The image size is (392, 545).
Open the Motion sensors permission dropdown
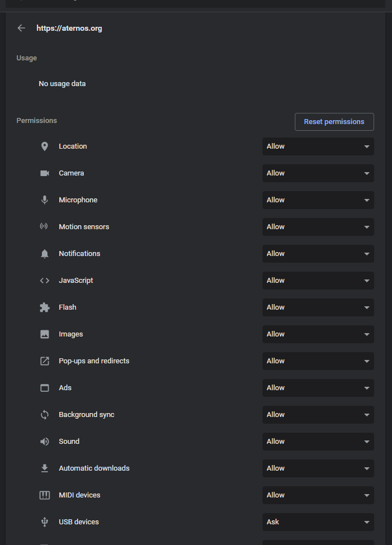coord(318,226)
